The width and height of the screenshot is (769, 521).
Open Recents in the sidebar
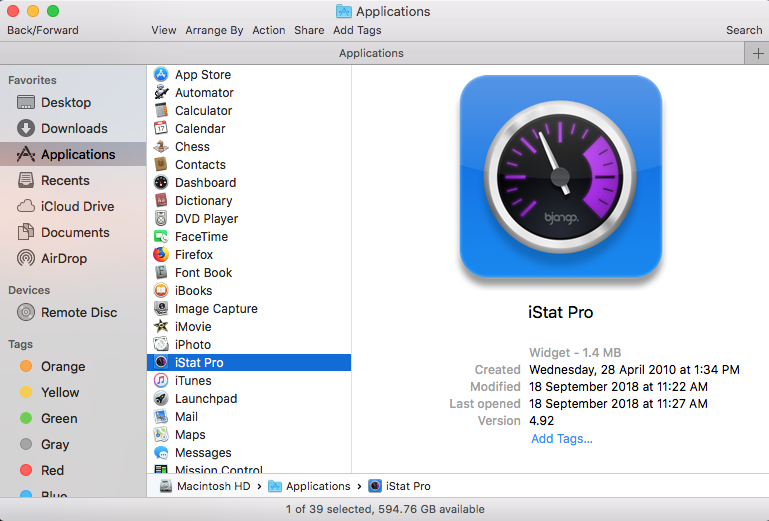click(x=73, y=180)
